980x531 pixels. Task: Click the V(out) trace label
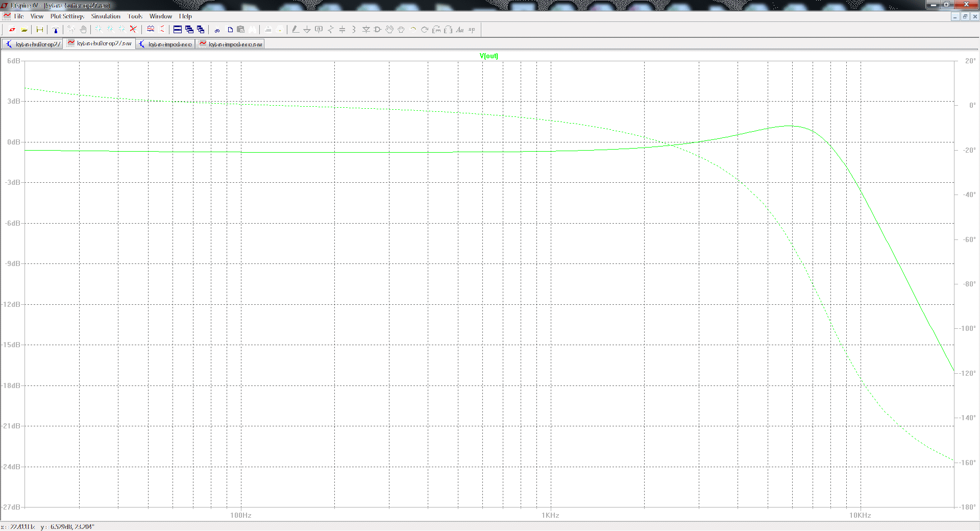(488, 56)
